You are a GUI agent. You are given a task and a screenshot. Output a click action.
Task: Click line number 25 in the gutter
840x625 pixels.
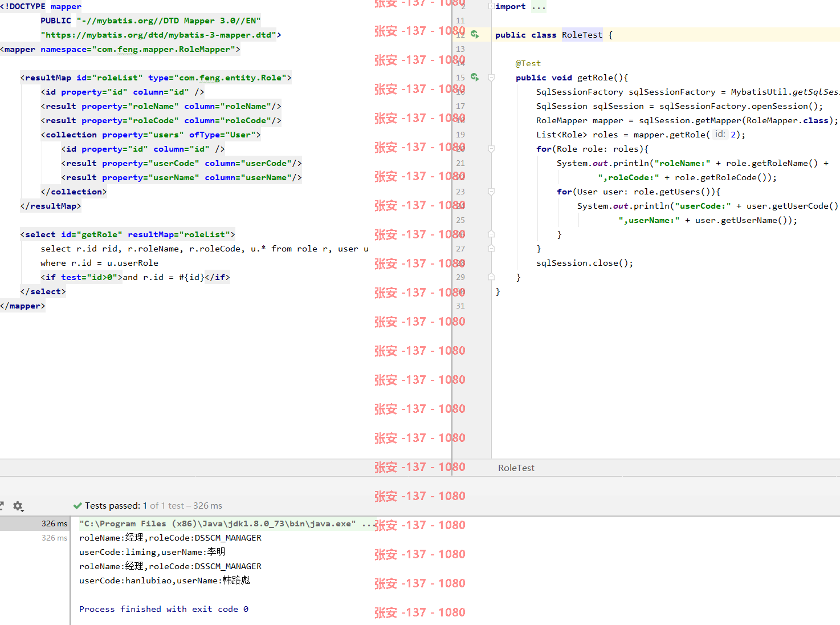coord(460,220)
